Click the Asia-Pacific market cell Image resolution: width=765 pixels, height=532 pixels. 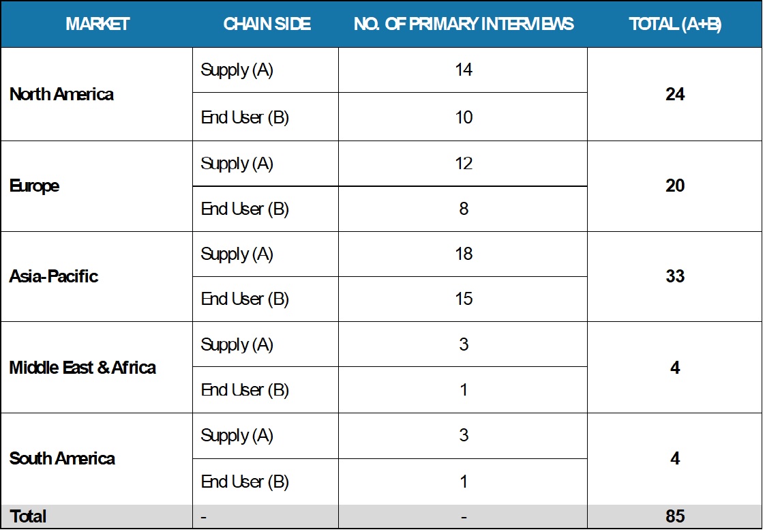[54, 276]
